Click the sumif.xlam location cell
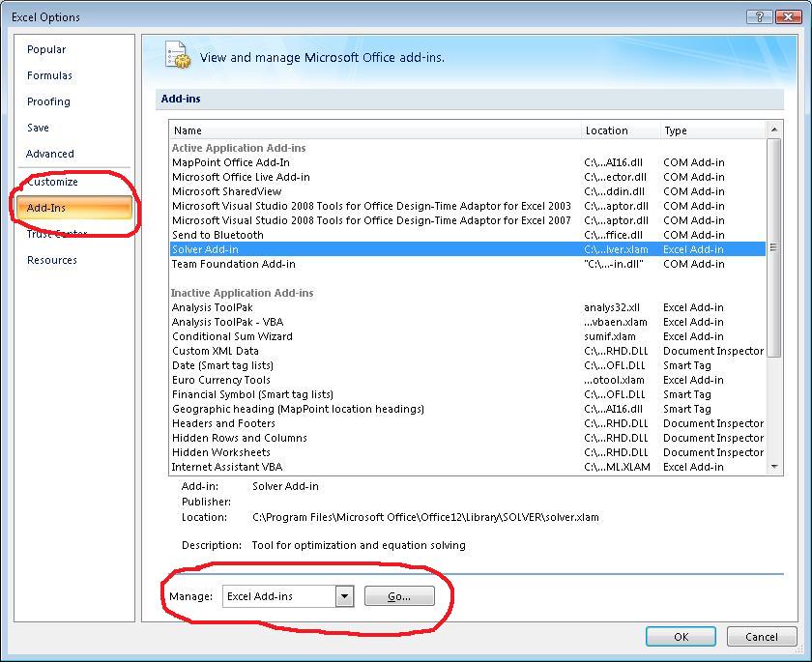The width and height of the screenshot is (812, 662). point(610,336)
